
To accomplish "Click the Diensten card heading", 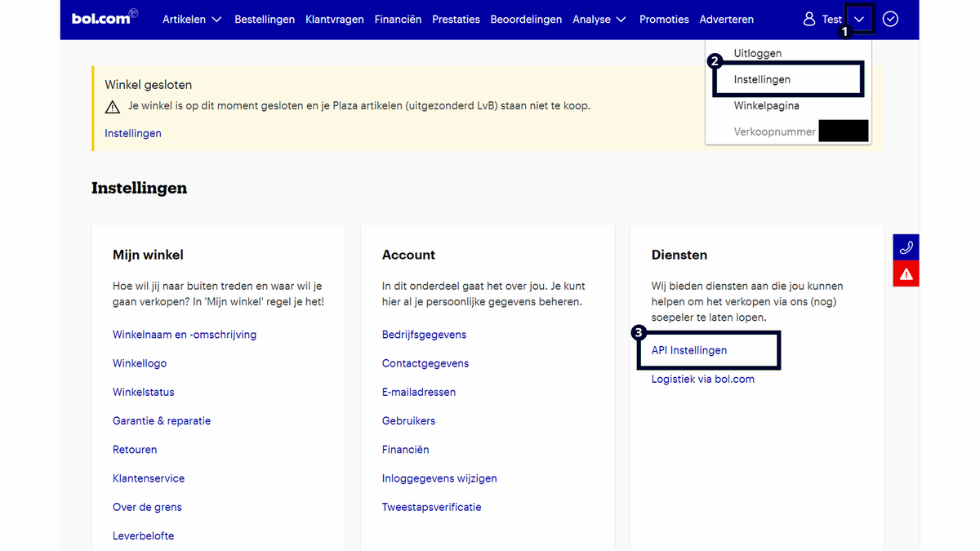I will pos(679,255).
